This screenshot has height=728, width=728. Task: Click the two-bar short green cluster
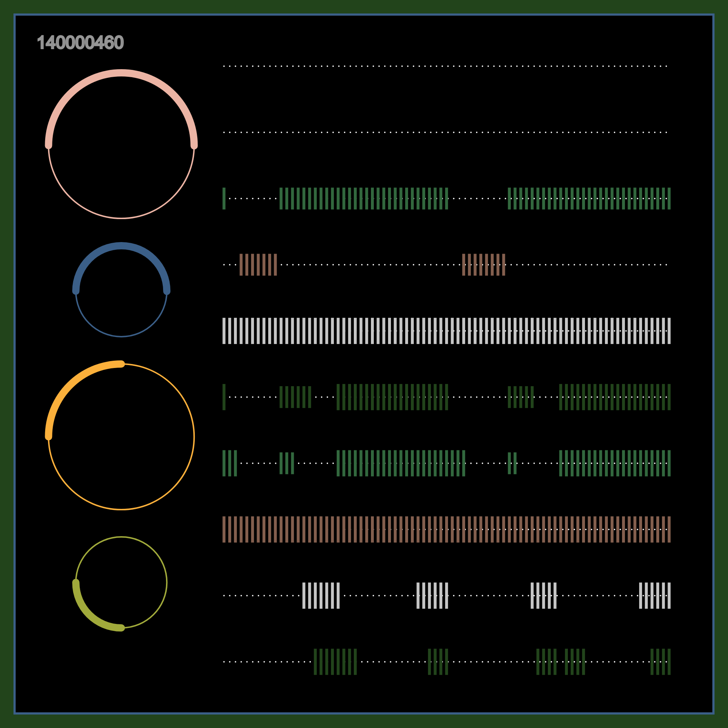[512, 463]
